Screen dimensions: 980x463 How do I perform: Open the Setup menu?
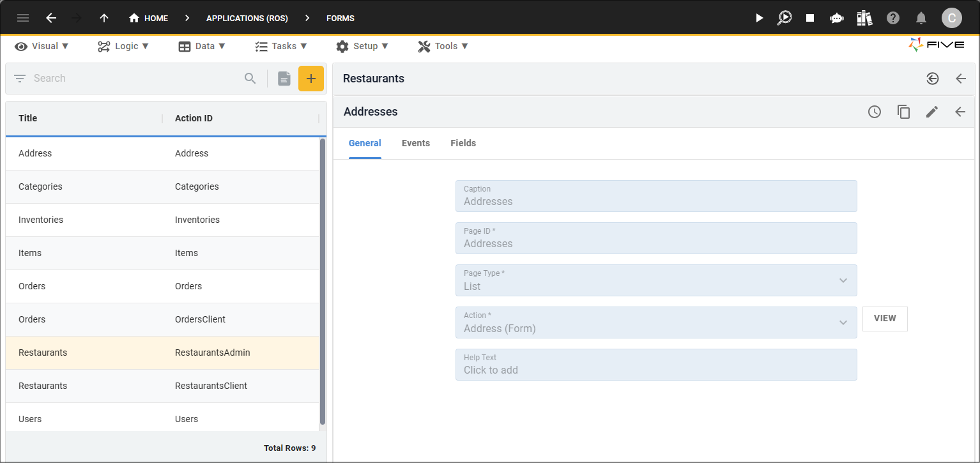(362, 46)
